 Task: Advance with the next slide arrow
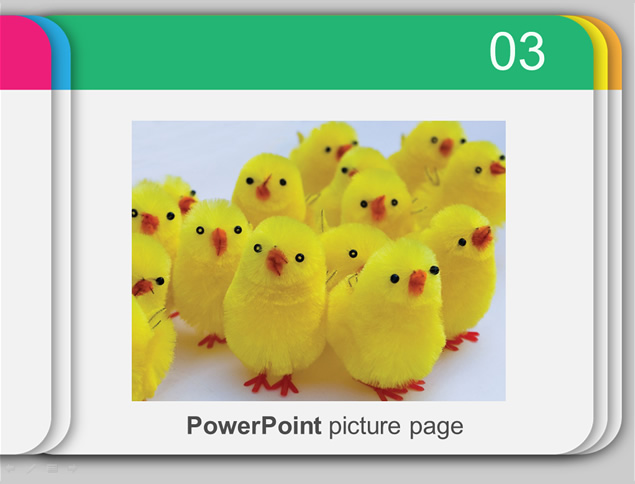coord(72,469)
